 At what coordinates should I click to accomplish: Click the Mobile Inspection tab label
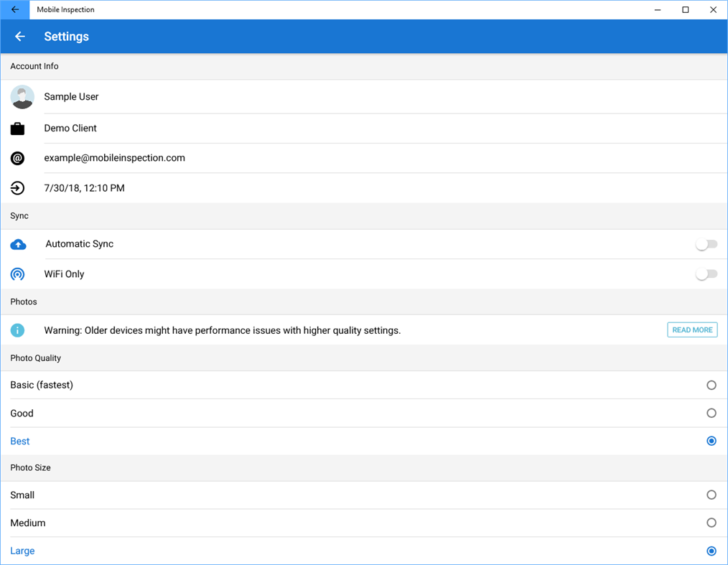[x=65, y=9]
